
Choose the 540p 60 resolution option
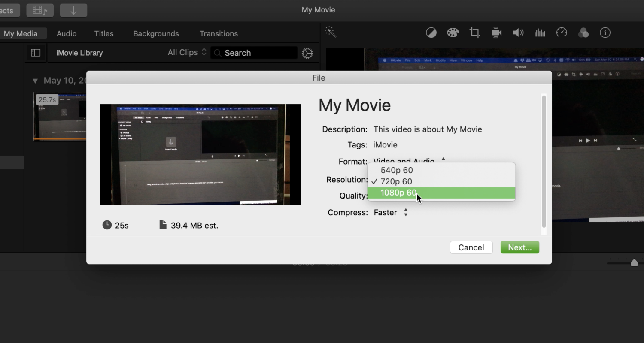click(x=441, y=170)
